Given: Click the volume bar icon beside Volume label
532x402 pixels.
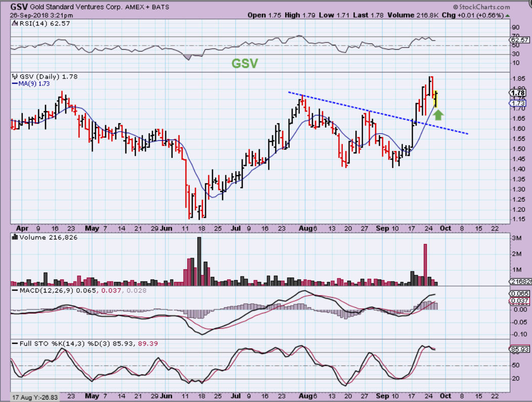Looking at the screenshot, I should [x=15, y=237].
